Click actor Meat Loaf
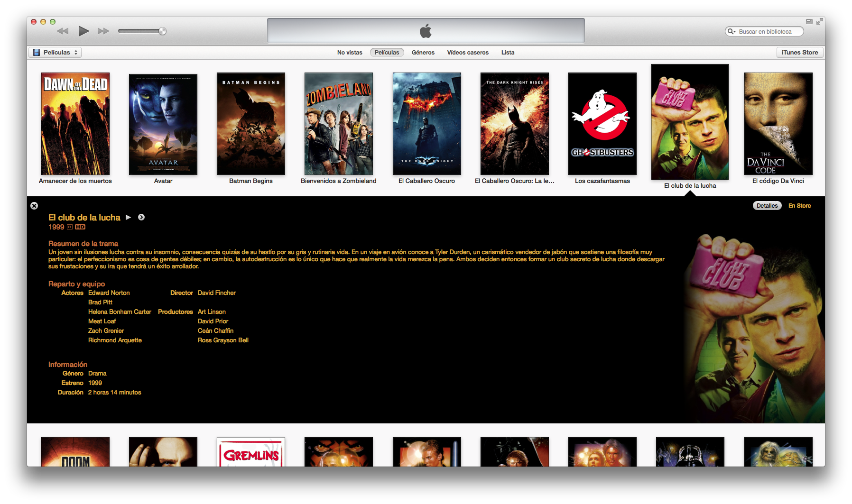Screen dimensions: 852x504 (x=102, y=321)
